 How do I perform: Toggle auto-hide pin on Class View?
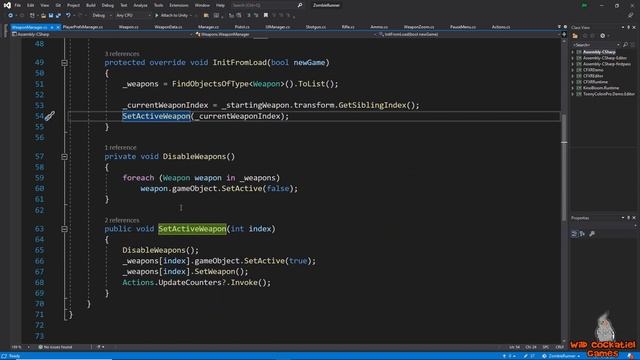click(629, 27)
